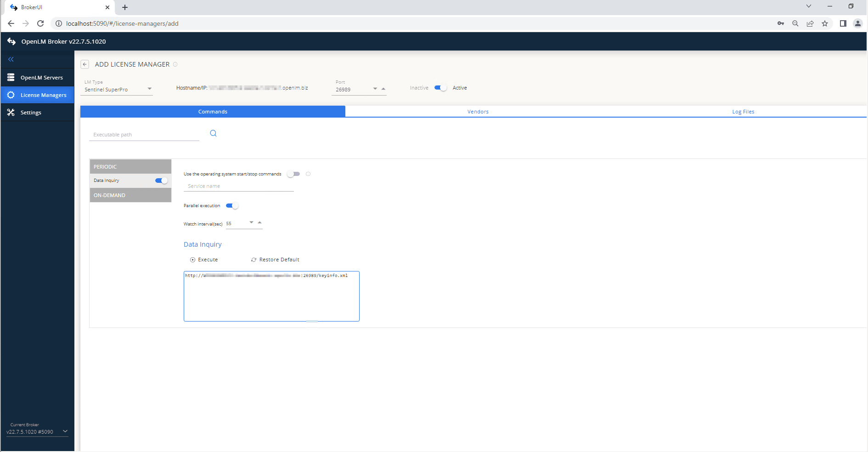Open the Log Files tab
Viewport: 868px width, 452px height.
point(743,111)
